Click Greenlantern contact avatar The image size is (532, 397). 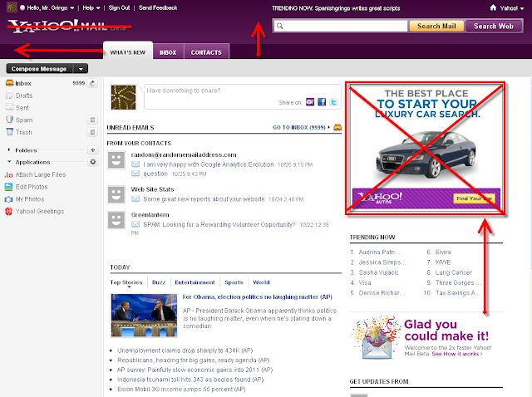[116, 220]
